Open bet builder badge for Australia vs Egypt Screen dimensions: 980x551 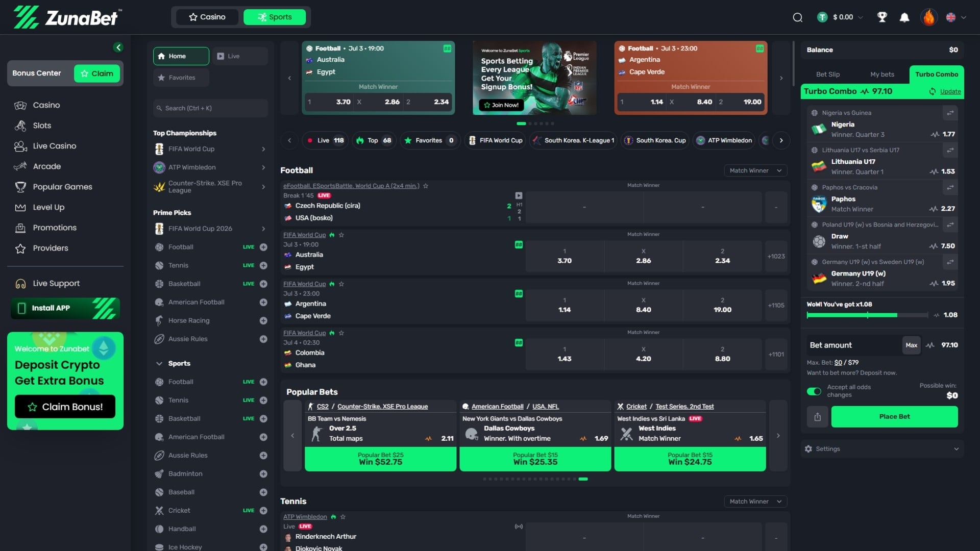click(x=519, y=245)
